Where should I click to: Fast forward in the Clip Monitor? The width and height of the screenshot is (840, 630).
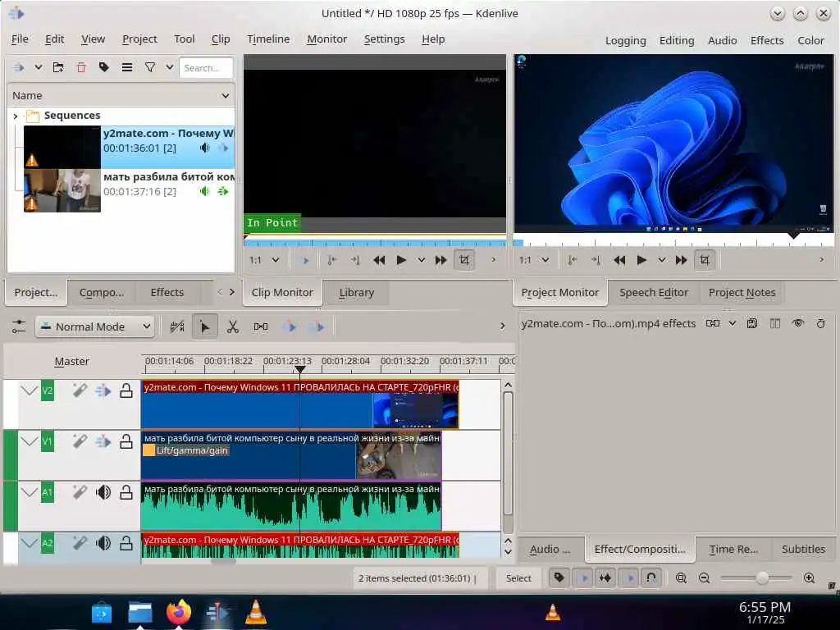click(441, 260)
